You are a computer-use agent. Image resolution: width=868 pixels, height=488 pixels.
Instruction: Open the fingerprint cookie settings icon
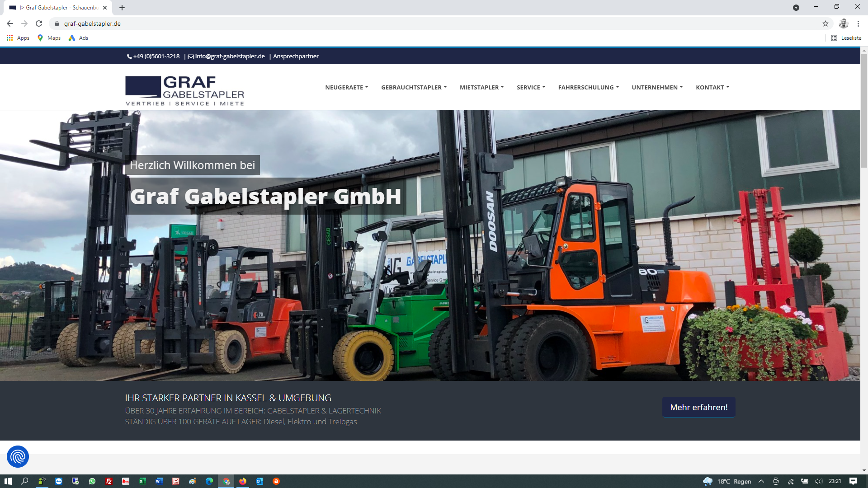(x=18, y=457)
